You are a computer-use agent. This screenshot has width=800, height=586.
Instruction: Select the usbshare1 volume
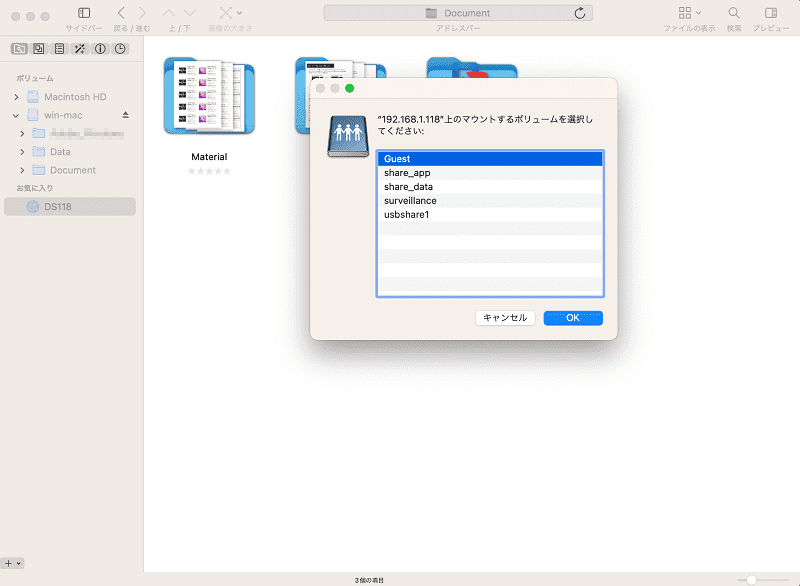[490, 215]
